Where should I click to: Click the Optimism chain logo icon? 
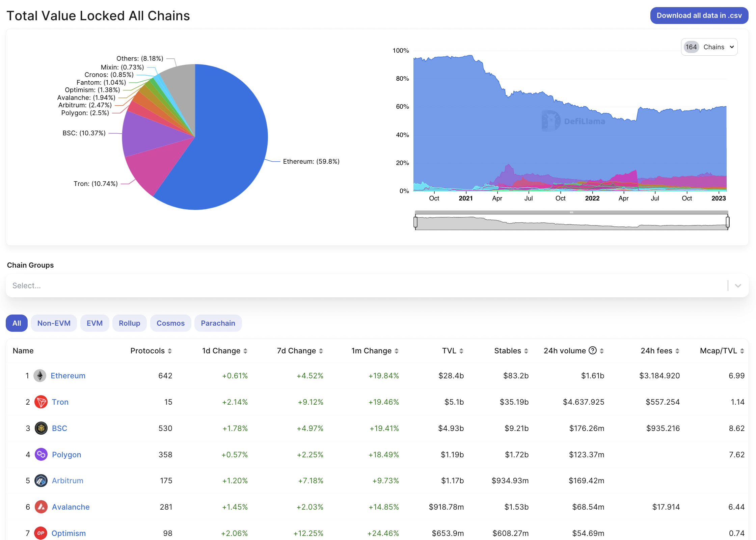41,533
